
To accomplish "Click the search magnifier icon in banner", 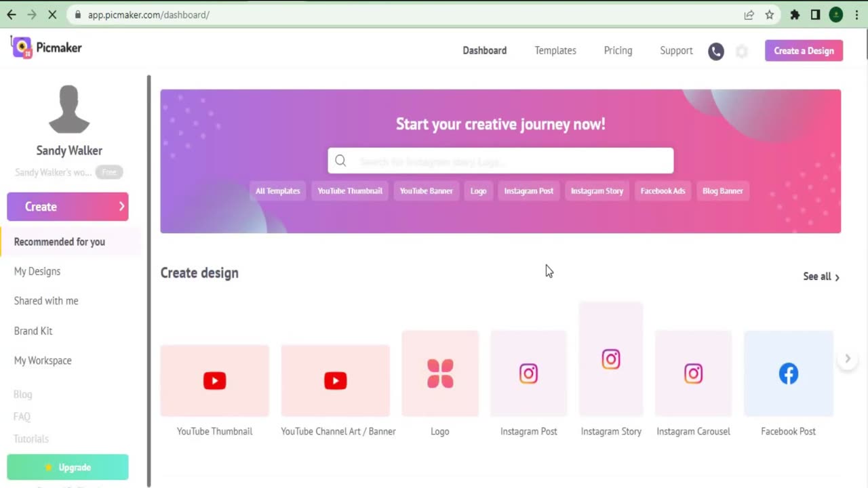I will [340, 161].
